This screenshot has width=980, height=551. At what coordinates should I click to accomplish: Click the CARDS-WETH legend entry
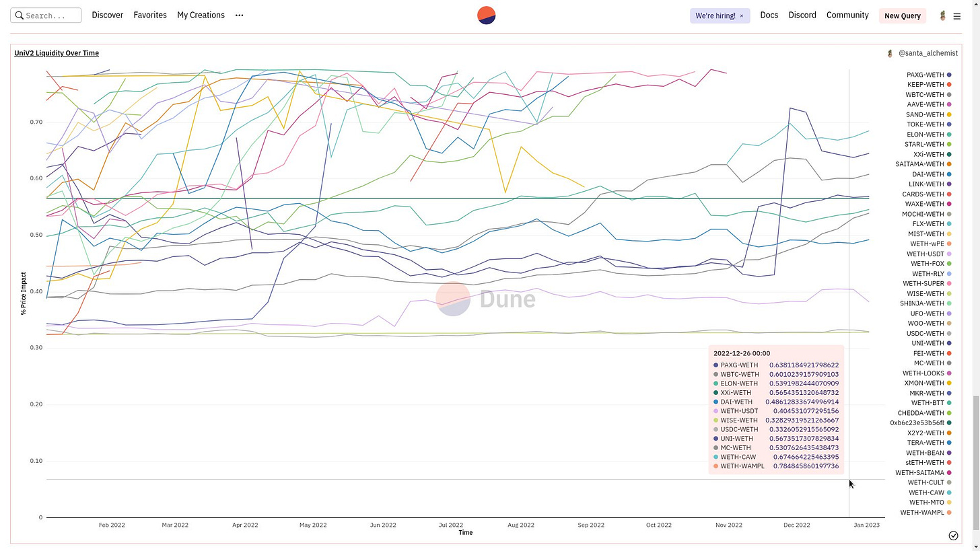[927, 194]
